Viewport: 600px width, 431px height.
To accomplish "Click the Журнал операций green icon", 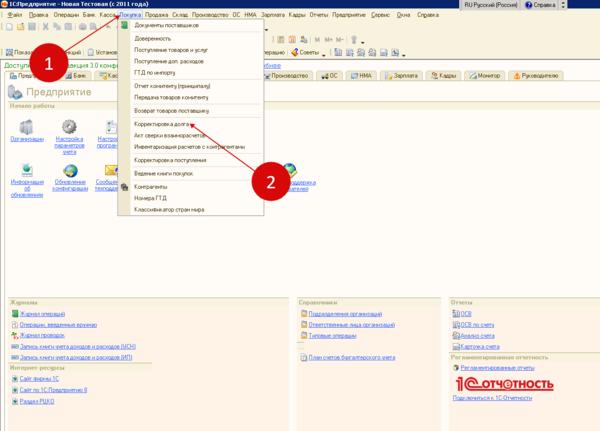I will (x=15, y=313).
